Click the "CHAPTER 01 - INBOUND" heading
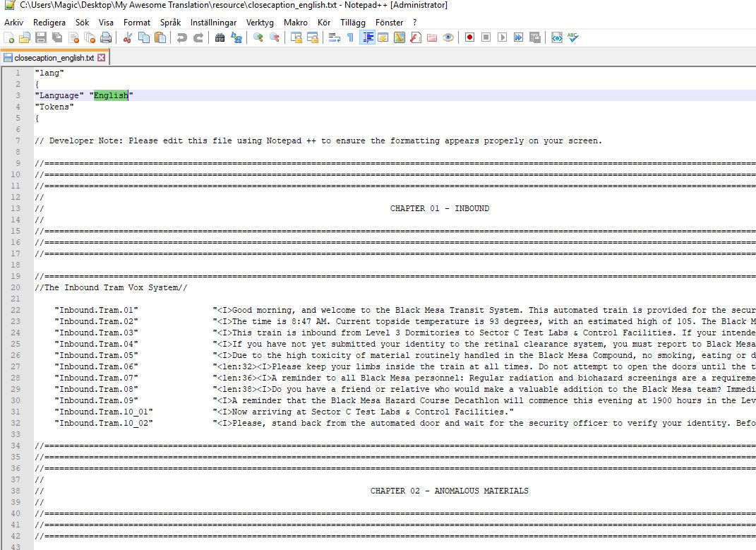756x550 pixels. point(440,208)
